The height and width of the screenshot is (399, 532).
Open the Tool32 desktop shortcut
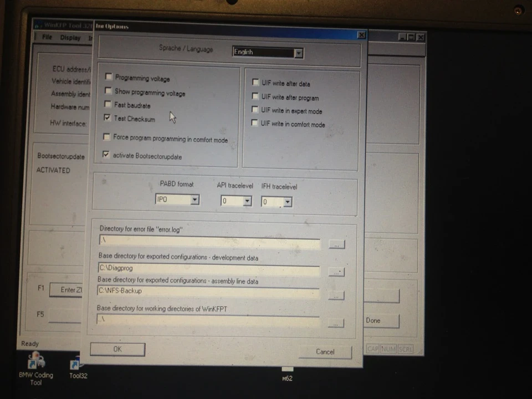click(78, 367)
